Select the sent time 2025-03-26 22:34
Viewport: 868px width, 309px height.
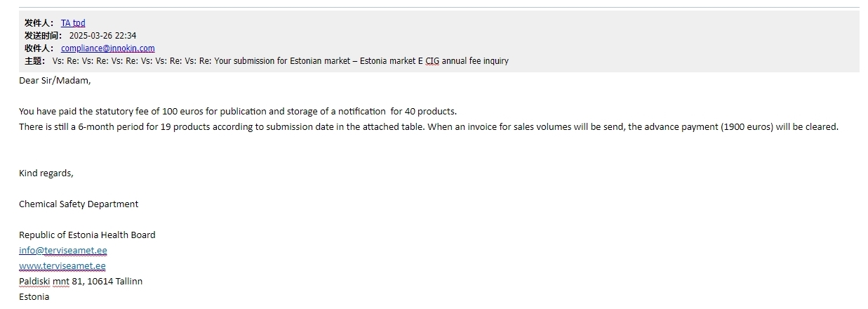pyautogui.click(x=102, y=36)
